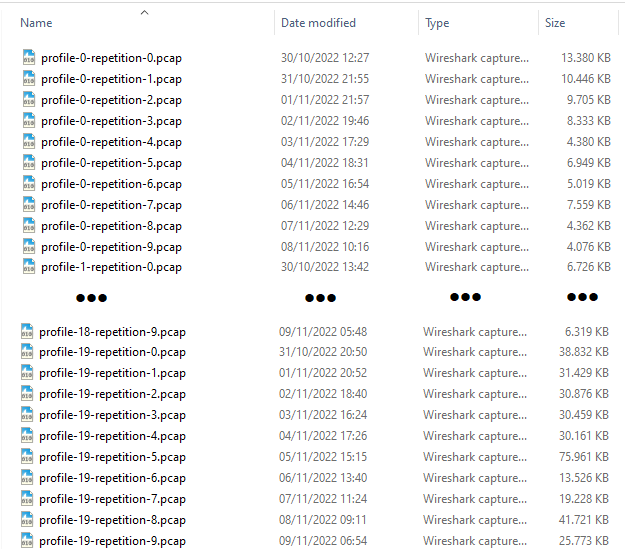Click the size value 25.773 KB

point(584,541)
